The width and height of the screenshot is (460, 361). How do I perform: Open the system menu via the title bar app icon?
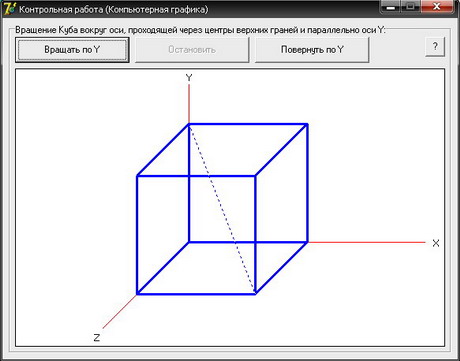click(9, 8)
